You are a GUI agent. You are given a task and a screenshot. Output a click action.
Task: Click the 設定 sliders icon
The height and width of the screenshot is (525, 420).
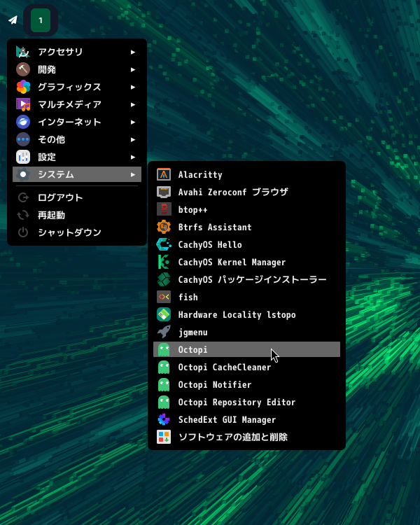pyautogui.click(x=23, y=157)
